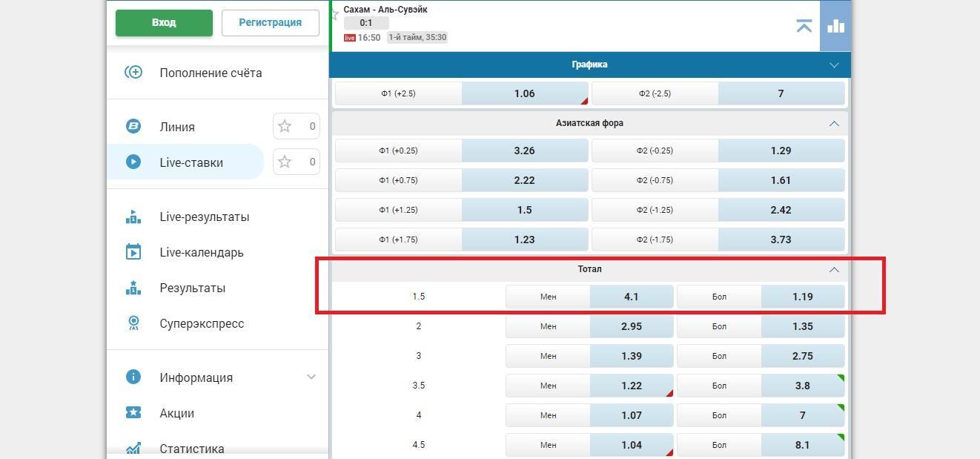The height and width of the screenshot is (459, 980).
Task: Open the Акции menu item
Action: [x=176, y=413]
